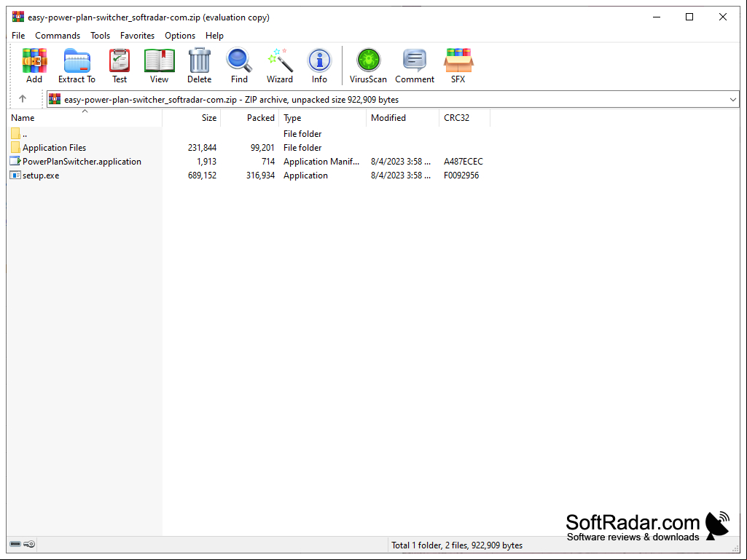Open the Help menu
The image size is (747, 560).
tap(214, 36)
